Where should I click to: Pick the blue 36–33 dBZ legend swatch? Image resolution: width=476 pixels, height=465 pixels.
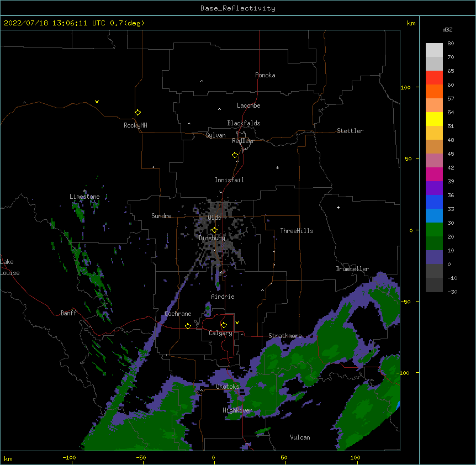434,202
